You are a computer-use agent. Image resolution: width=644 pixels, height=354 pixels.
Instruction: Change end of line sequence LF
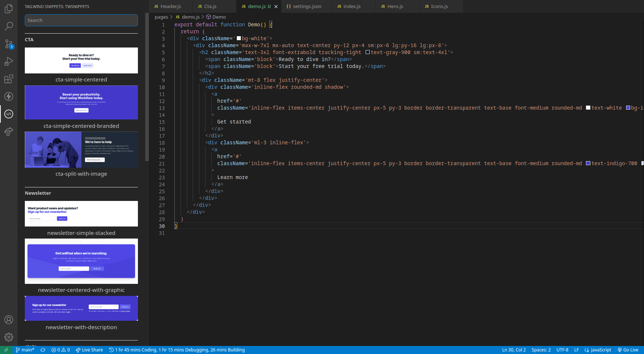[x=576, y=350]
